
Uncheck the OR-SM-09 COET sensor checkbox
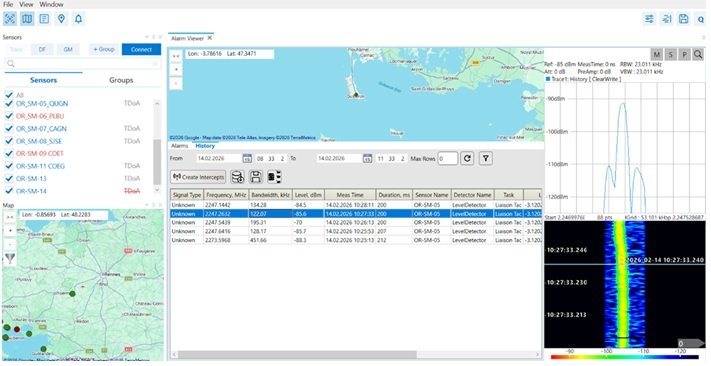pyautogui.click(x=9, y=153)
